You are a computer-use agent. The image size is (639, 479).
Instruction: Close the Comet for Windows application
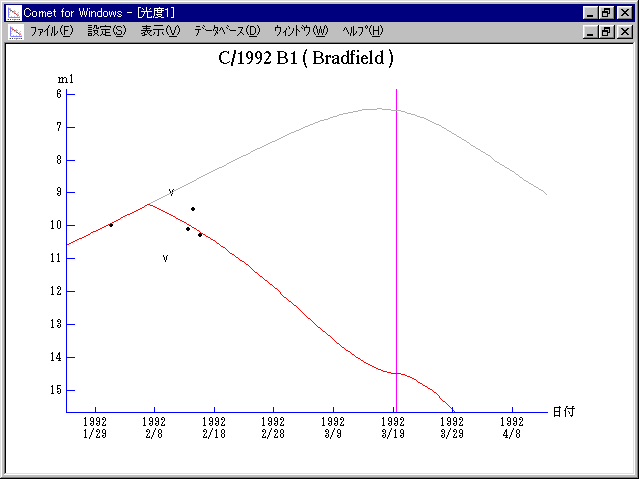tap(624, 12)
